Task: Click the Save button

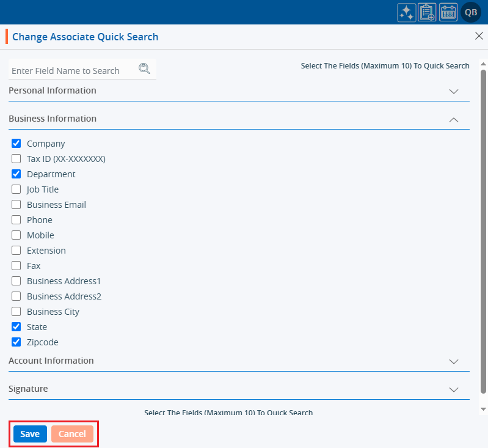Action: (x=30, y=434)
